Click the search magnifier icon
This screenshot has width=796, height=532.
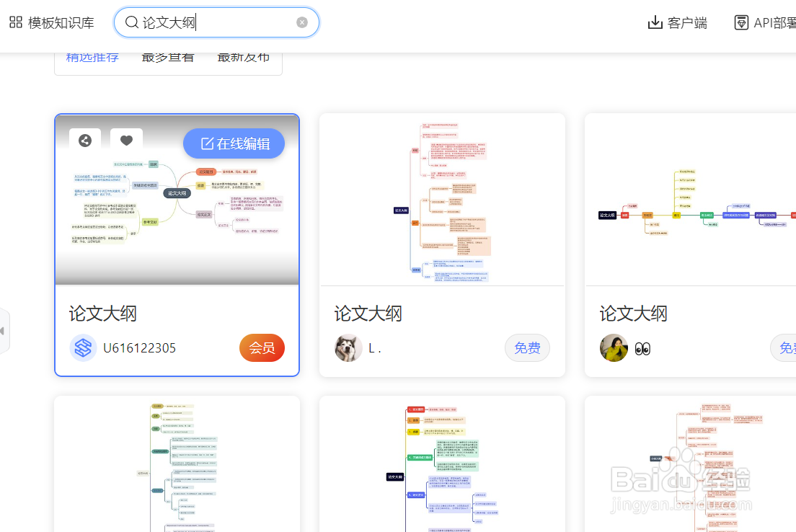point(131,22)
